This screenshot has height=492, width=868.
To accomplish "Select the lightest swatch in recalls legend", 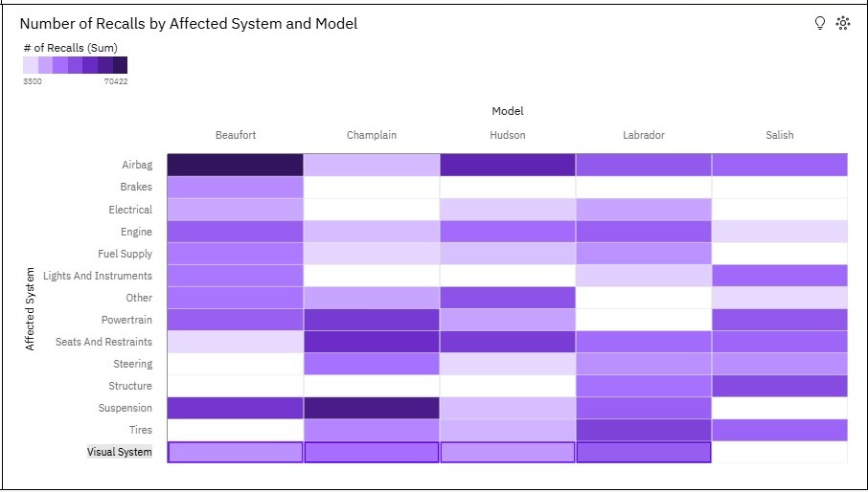I will (31, 65).
